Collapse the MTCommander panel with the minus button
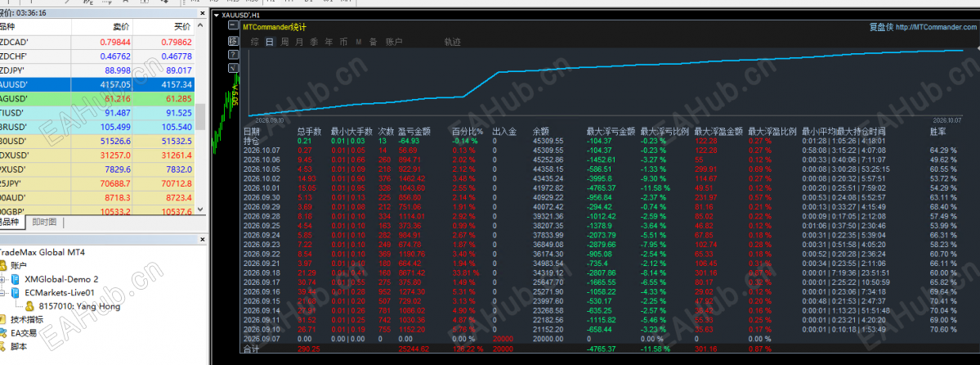The image size is (980, 365). pos(233,26)
